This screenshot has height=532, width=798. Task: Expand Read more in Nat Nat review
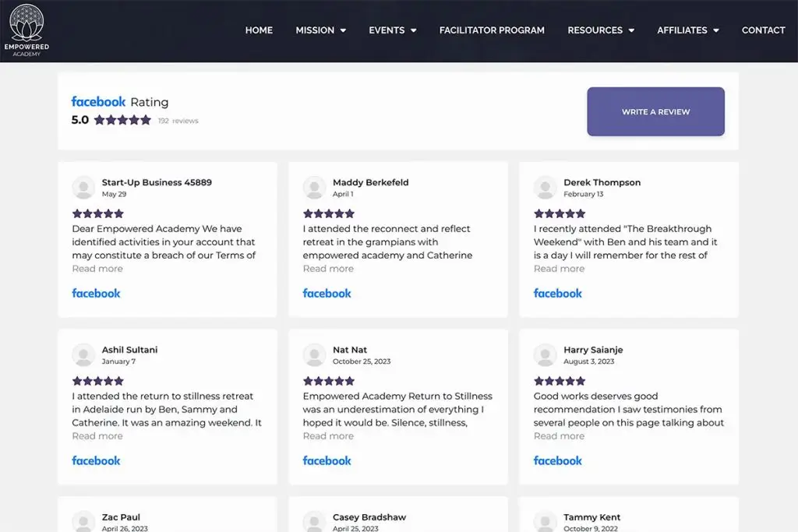click(328, 436)
